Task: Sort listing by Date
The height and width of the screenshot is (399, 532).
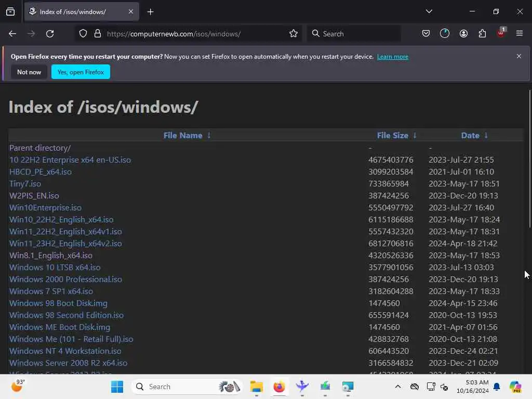Action: pos(470,136)
